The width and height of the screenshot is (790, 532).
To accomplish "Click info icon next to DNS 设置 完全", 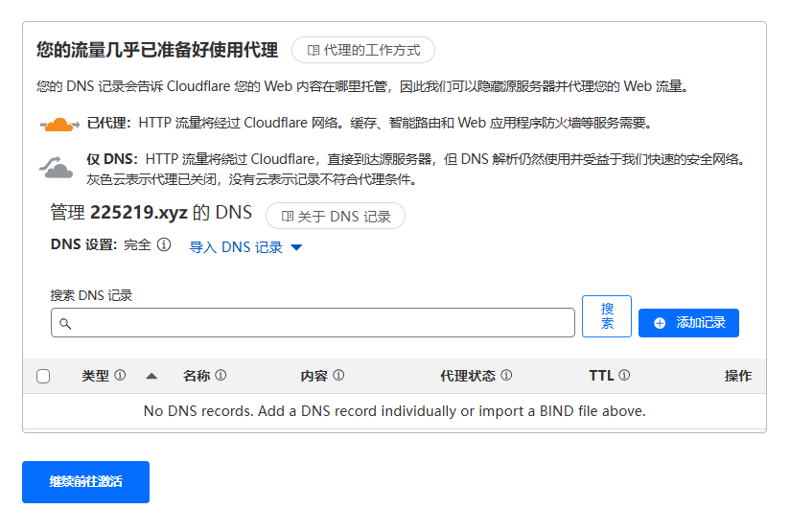I will click(x=164, y=245).
